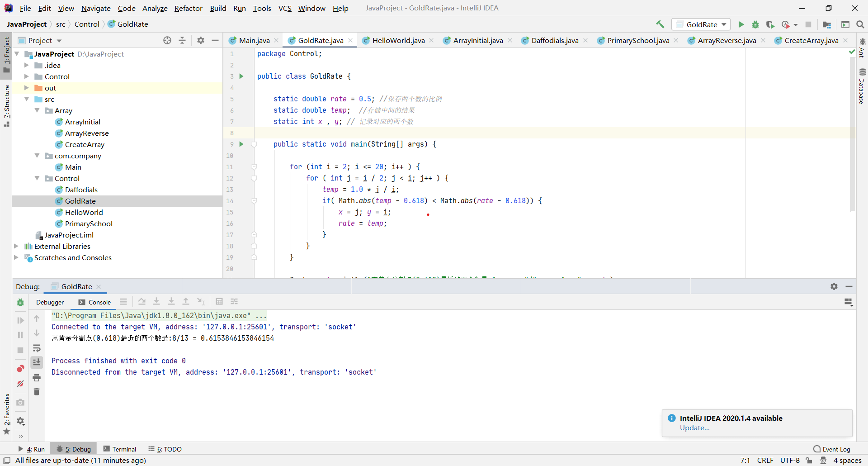Minimize the Debug tool window
Screen dimensions: 868x466
click(x=849, y=286)
